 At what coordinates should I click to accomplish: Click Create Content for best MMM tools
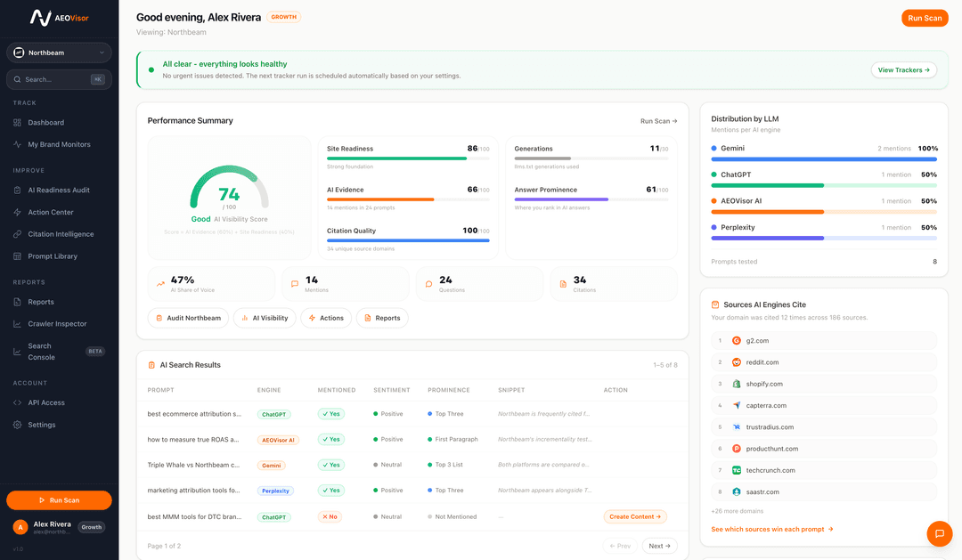[635, 517]
